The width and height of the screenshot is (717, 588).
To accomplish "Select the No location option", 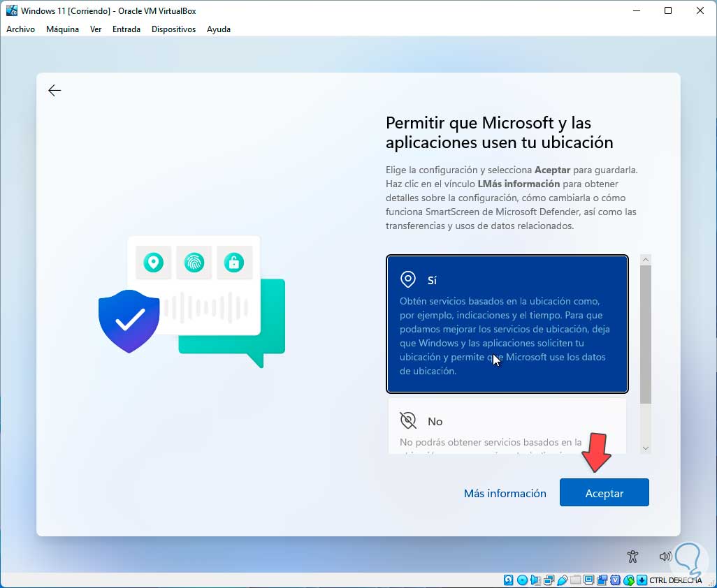I will [507, 426].
